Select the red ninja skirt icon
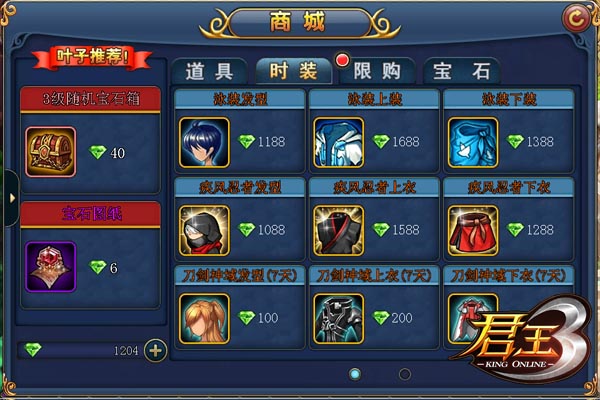This screenshot has height=400, width=600. (473, 230)
